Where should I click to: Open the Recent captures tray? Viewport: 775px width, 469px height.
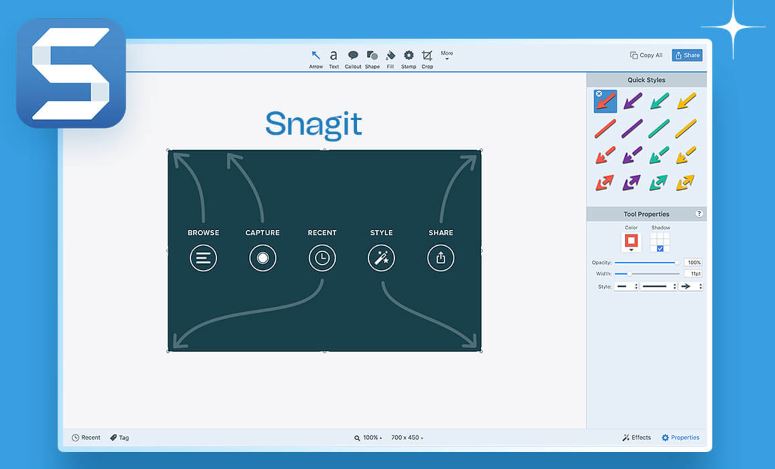pos(86,437)
